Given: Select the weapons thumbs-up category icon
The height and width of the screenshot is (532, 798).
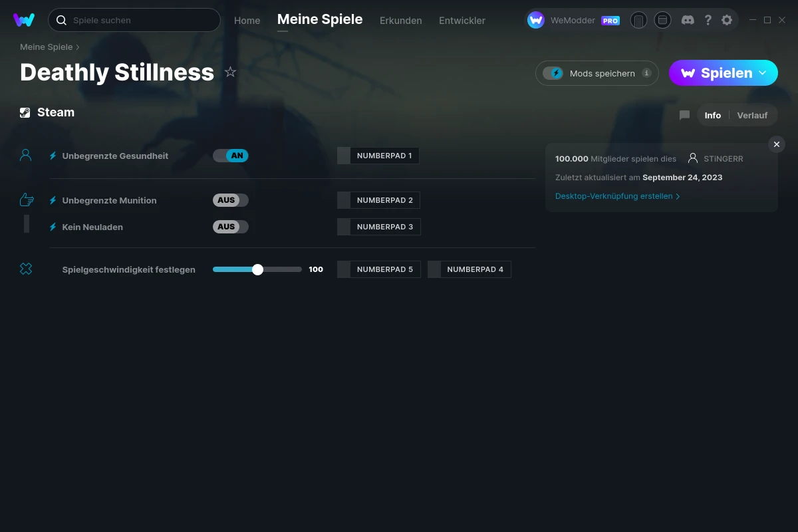Looking at the screenshot, I should [x=27, y=199].
